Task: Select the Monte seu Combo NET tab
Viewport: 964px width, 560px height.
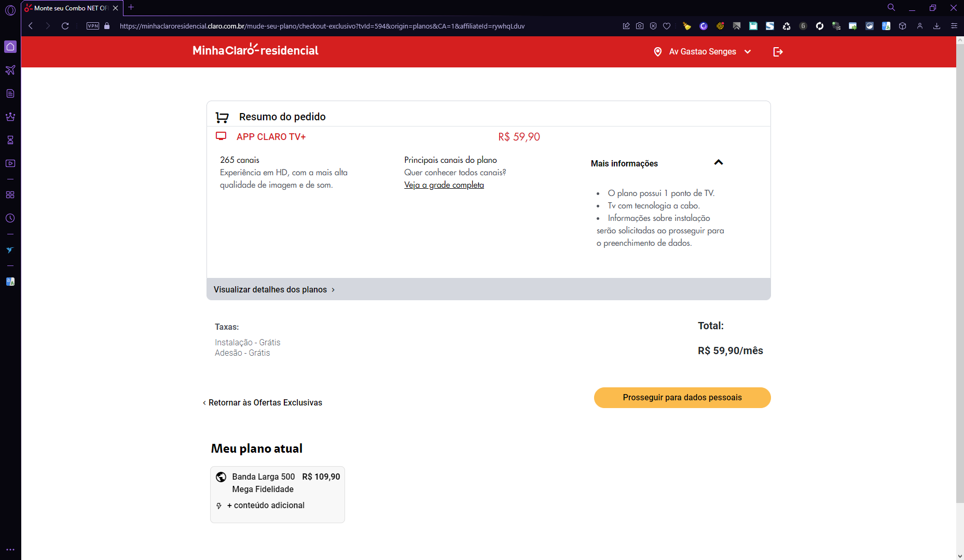Action: 72,8
